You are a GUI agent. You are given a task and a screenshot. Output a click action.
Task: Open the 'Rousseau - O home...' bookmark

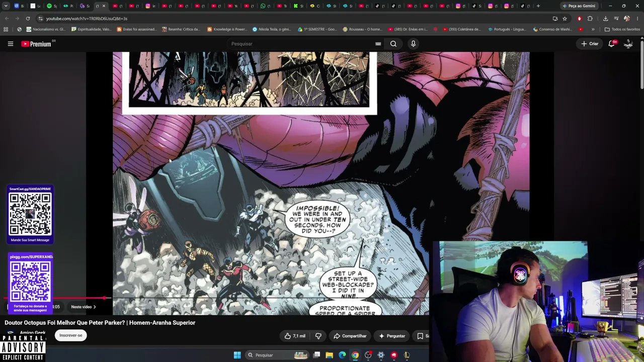[x=362, y=29]
